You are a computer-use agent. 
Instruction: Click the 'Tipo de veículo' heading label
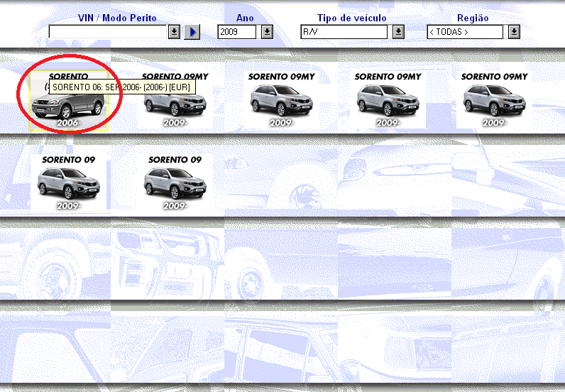(x=351, y=18)
